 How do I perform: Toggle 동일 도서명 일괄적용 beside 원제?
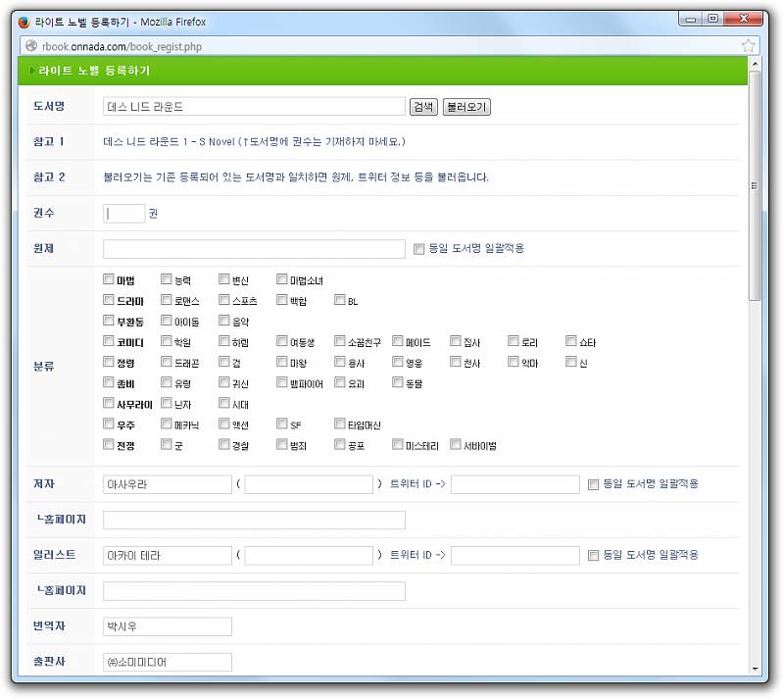pos(419,248)
